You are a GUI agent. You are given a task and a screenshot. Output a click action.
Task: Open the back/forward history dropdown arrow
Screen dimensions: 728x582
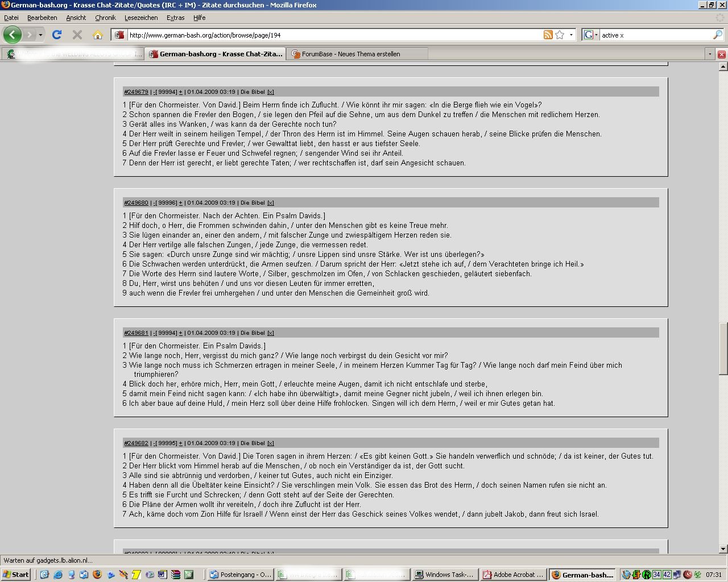[x=40, y=35]
